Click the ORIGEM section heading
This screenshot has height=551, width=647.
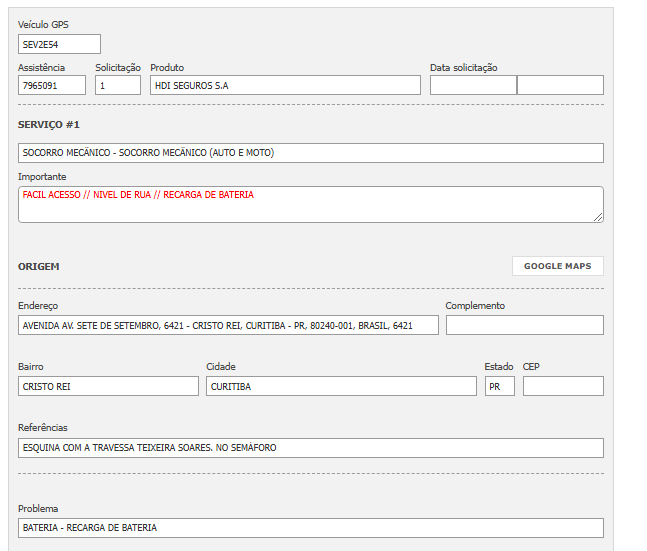click(39, 267)
